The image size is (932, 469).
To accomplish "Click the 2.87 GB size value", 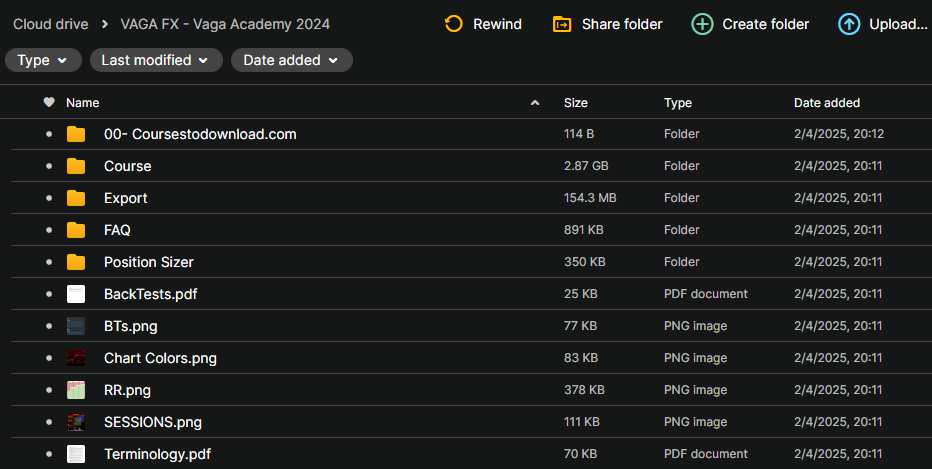I will click(586, 166).
